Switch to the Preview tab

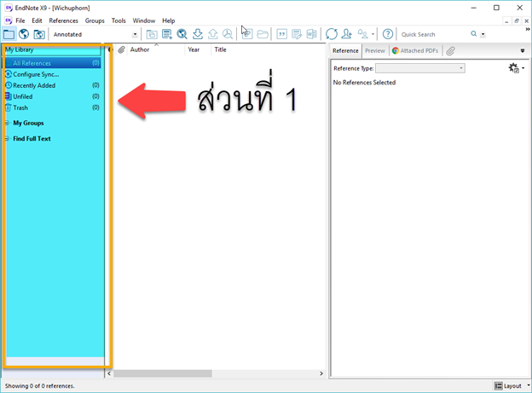pos(374,51)
